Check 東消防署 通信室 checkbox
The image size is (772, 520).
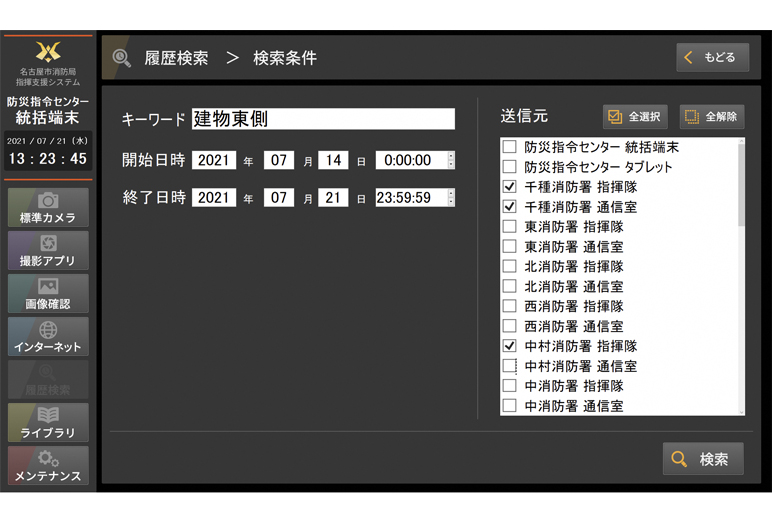510,246
